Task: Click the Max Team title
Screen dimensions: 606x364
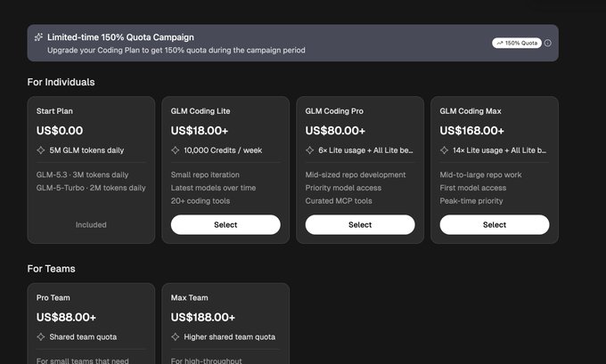Action: point(189,297)
